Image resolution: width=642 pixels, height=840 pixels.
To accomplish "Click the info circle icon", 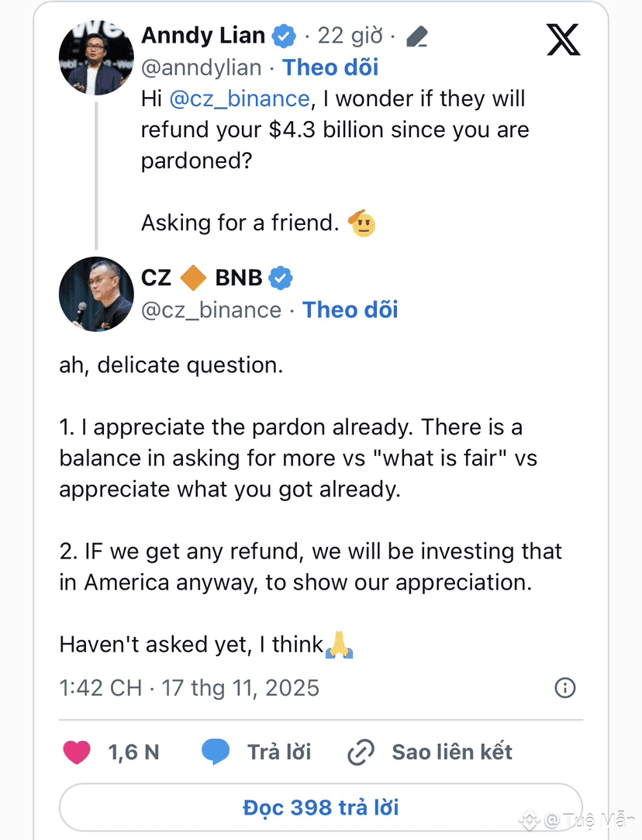I will pos(565,687).
